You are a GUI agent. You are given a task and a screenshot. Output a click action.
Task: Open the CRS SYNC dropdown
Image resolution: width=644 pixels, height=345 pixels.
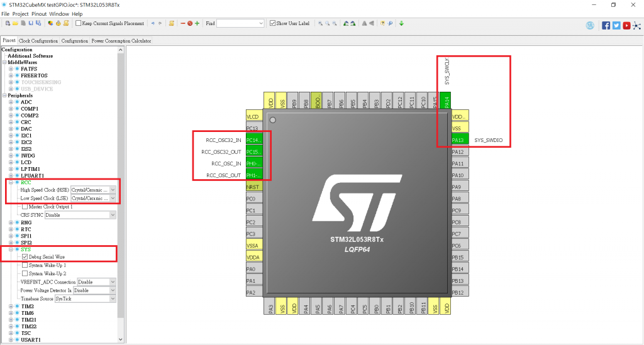(80, 215)
